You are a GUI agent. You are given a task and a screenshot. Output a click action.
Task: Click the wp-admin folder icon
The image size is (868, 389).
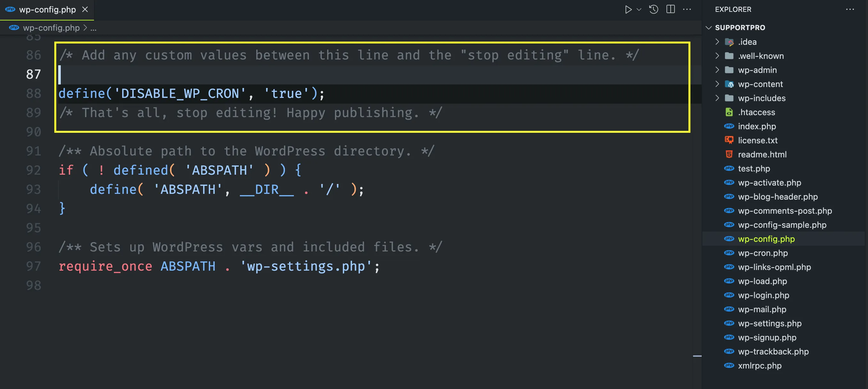[x=729, y=70]
